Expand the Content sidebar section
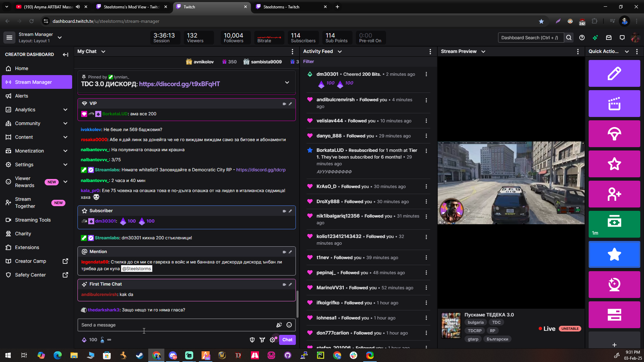This screenshot has width=644, height=362. tap(65, 137)
